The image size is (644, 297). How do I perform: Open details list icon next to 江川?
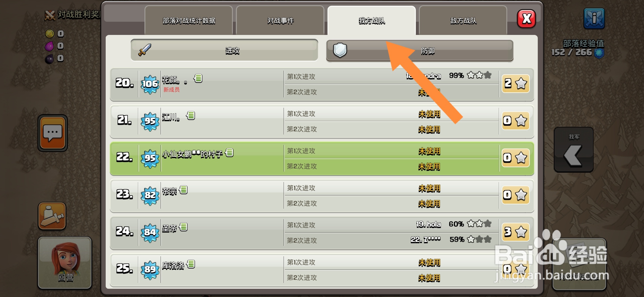(191, 116)
